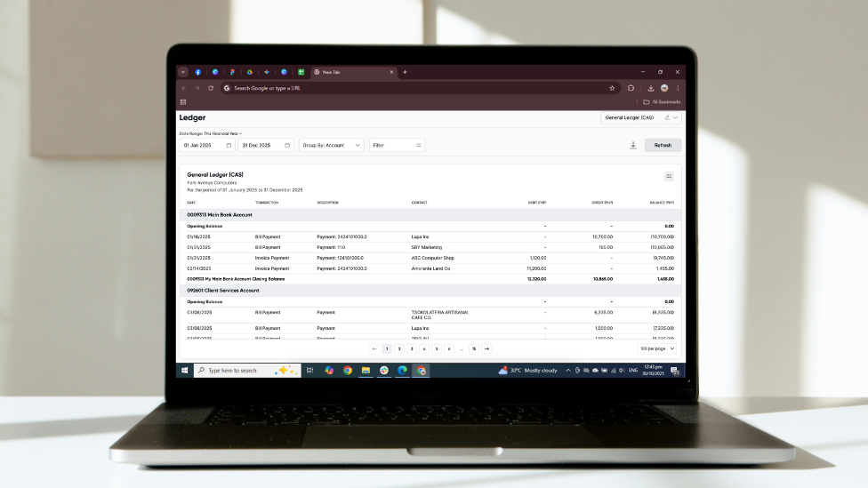The width and height of the screenshot is (868, 488).
Task: Open Chrome three-dot menu
Action: click(x=678, y=88)
